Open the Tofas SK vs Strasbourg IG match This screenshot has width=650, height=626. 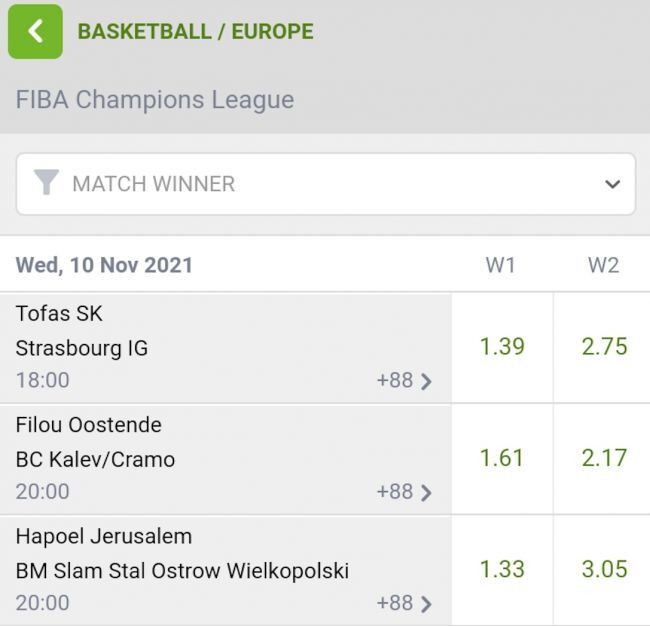200,332
